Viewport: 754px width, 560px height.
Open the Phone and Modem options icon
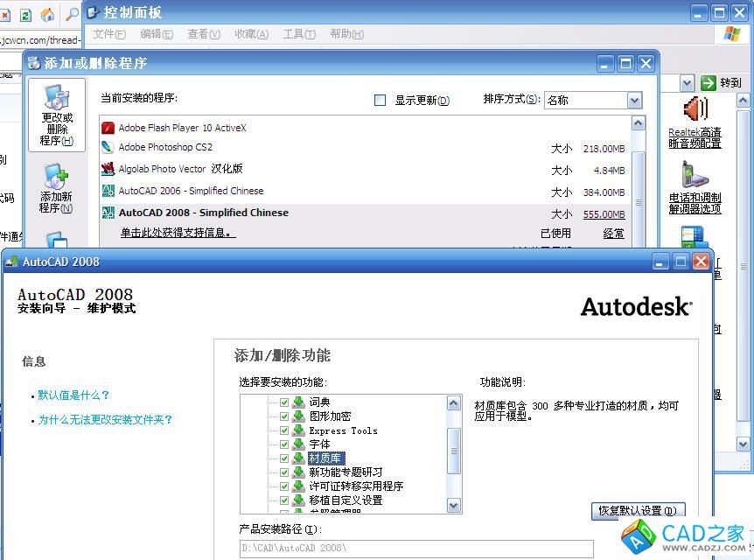pyautogui.click(x=695, y=175)
